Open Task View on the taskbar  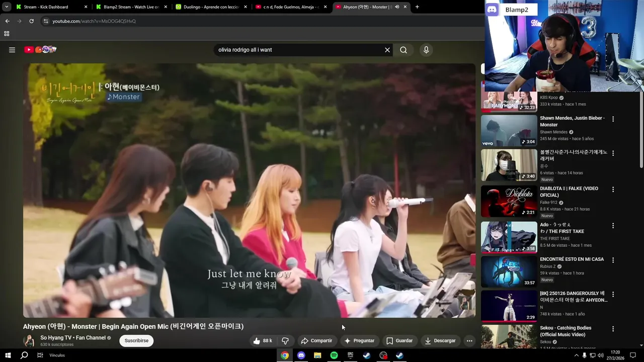coord(40,355)
